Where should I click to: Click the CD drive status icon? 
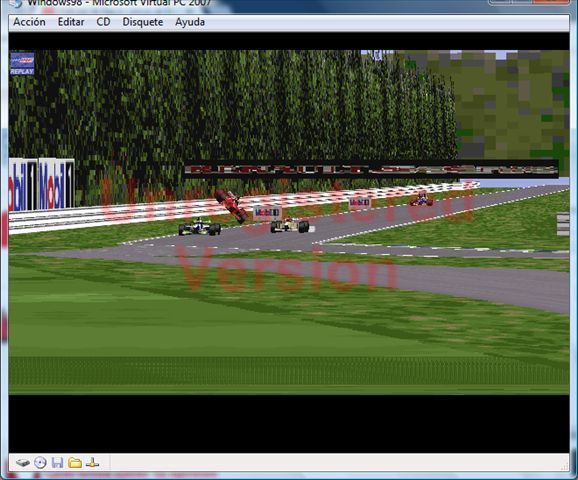pyautogui.click(x=40, y=463)
